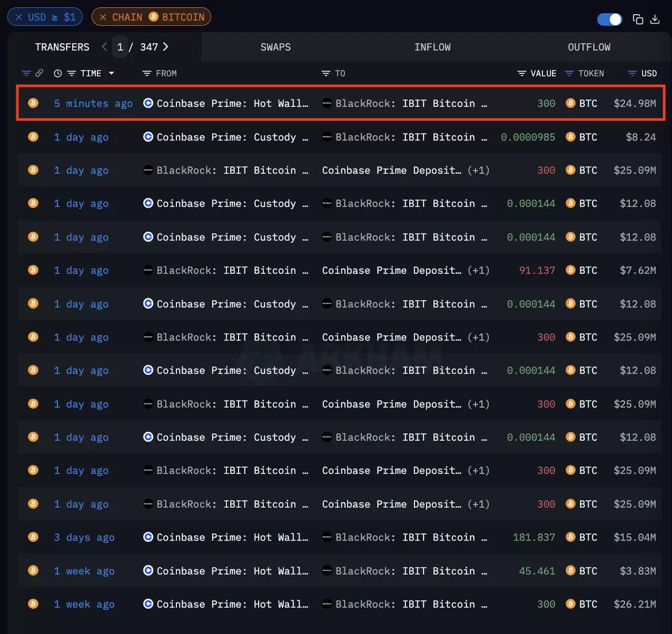Click the filter icon beside TO column

pyautogui.click(x=326, y=73)
